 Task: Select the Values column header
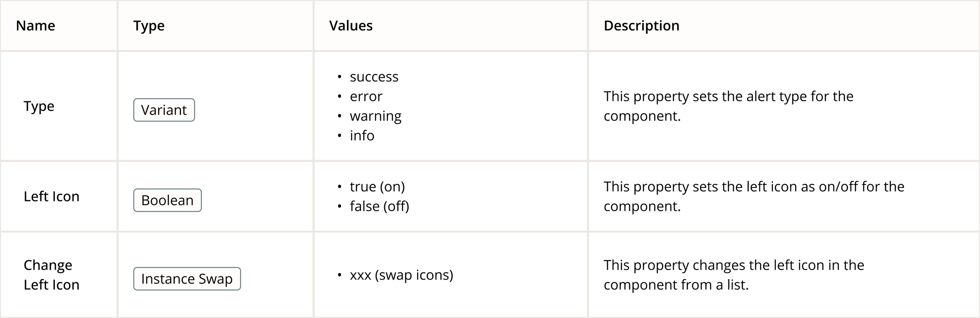[x=351, y=26]
